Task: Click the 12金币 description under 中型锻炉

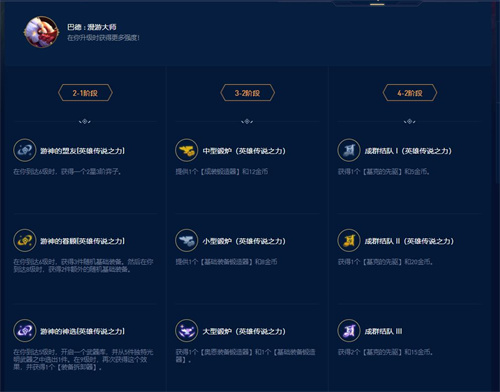Action: (222, 172)
